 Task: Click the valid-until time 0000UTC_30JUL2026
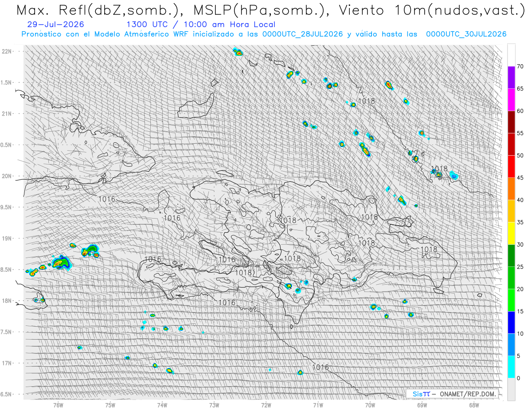point(466,34)
